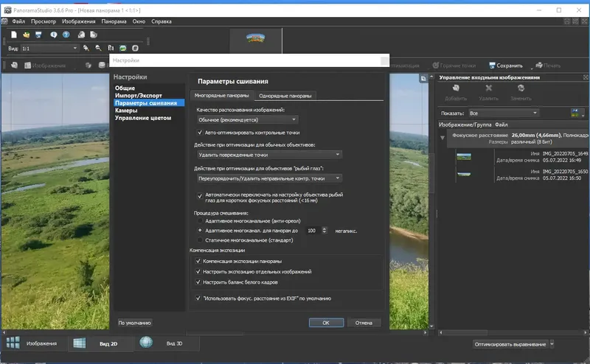This screenshot has width=590, height=364.
Task: Click the Save project disk icon
Action: click(x=38, y=35)
